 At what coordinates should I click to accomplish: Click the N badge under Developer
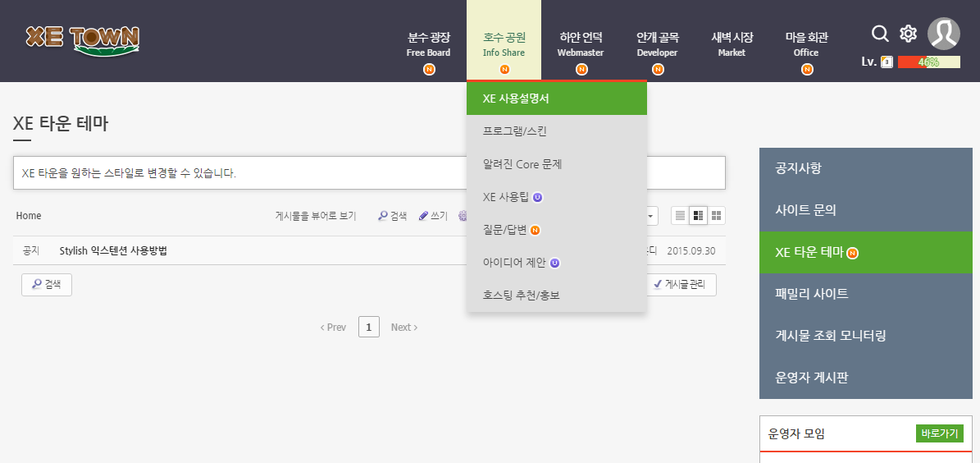pyautogui.click(x=658, y=70)
